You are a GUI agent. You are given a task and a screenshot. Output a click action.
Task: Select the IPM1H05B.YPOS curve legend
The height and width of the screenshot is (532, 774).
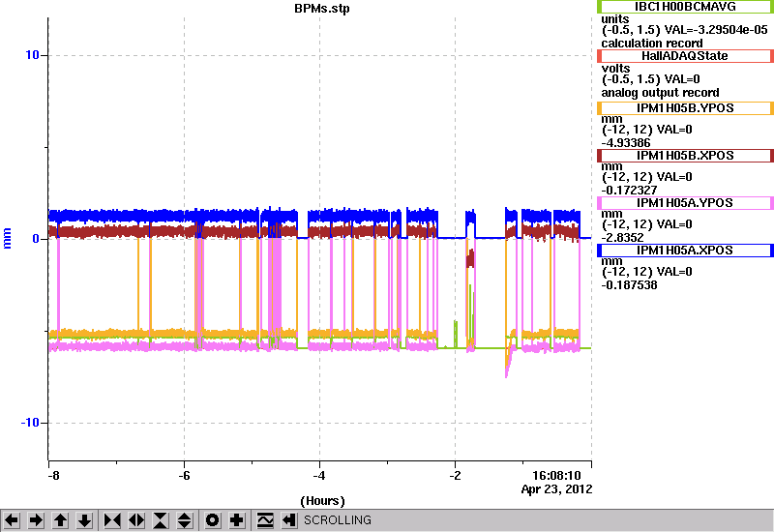tap(685, 108)
